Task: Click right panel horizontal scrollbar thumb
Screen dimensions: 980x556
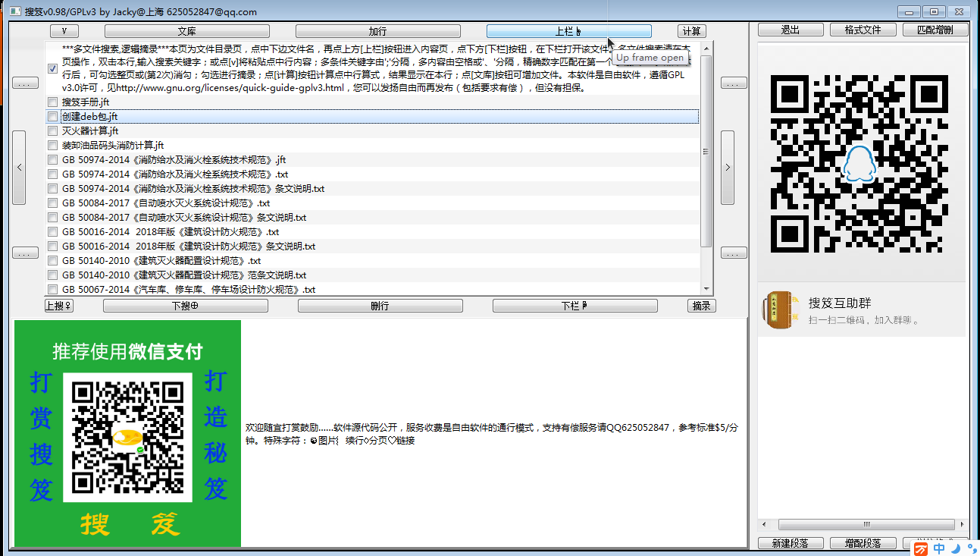Action: click(866, 524)
